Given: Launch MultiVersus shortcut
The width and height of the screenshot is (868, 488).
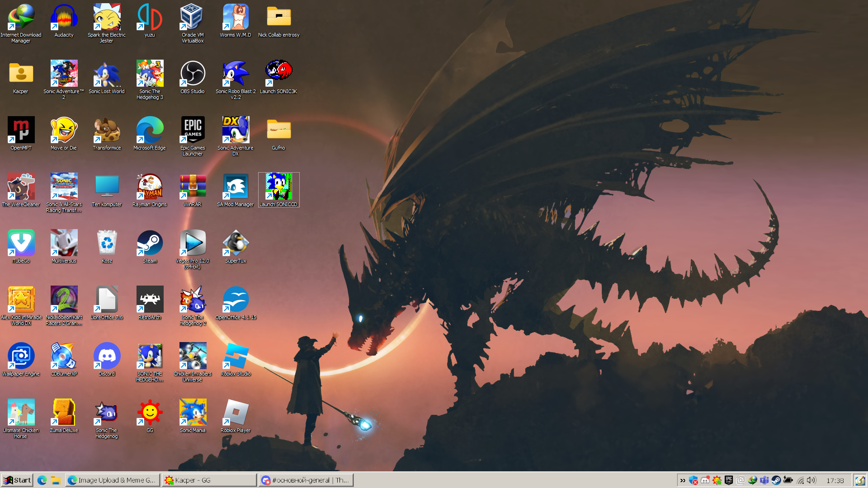Looking at the screenshot, I should pyautogui.click(x=64, y=247).
